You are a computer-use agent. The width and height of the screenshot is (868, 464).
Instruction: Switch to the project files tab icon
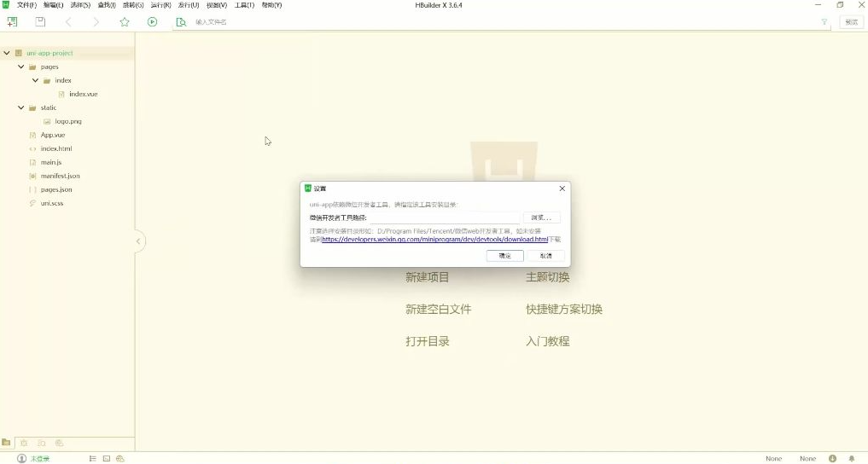click(x=6, y=443)
